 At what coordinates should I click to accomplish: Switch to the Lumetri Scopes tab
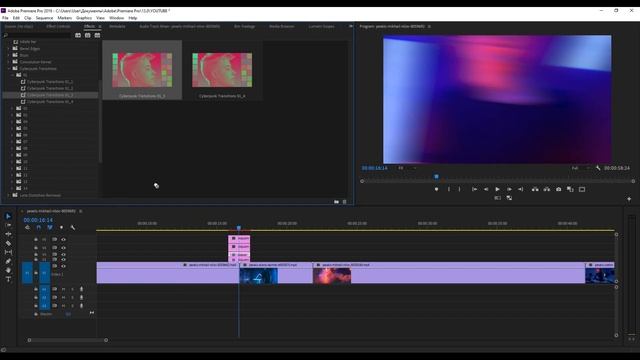[x=321, y=26]
